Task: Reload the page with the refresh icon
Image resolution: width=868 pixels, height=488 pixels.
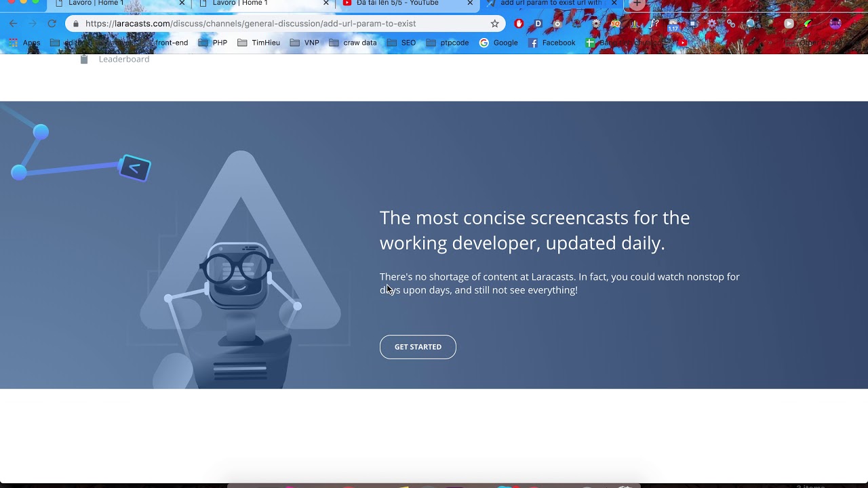Action: pos(52,24)
